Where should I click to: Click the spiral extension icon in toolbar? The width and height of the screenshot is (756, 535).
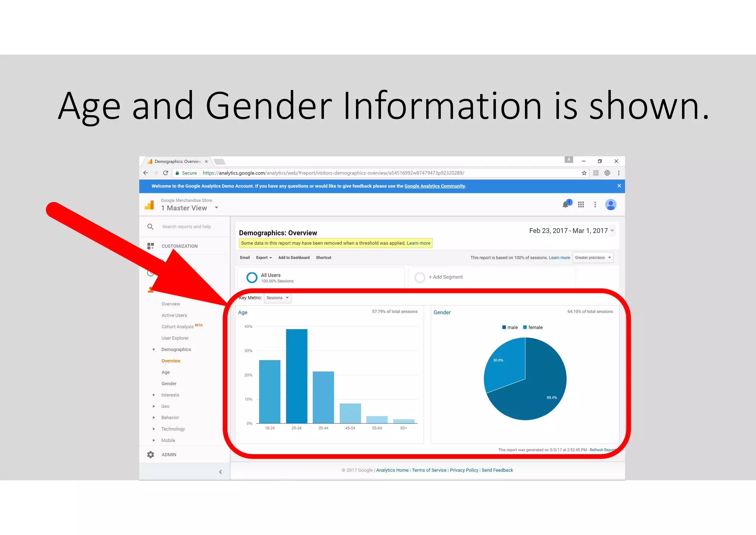607,173
